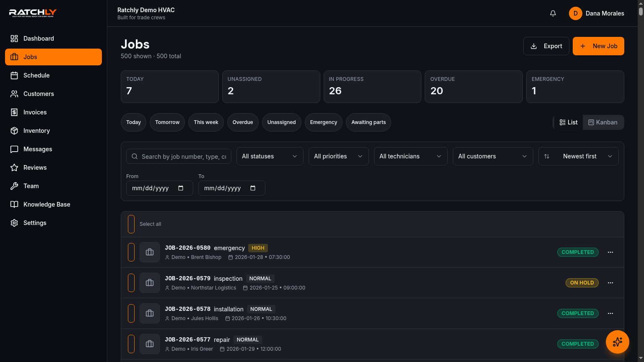This screenshot has width=644, height=362.
Task: Click the Ratchly logo
Action: point(33,13)
